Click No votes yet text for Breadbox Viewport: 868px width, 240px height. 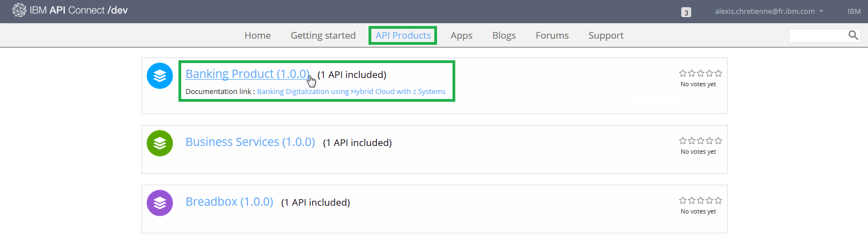(x=698, y=211)
